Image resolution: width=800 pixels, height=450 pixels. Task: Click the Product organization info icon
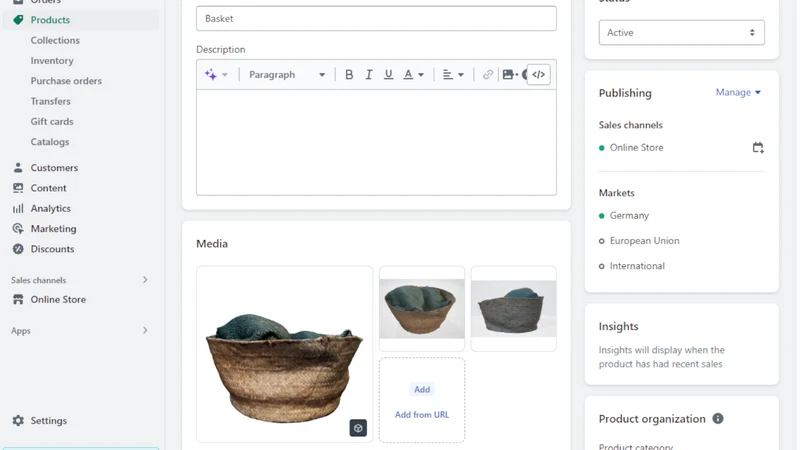click(718, 418)
